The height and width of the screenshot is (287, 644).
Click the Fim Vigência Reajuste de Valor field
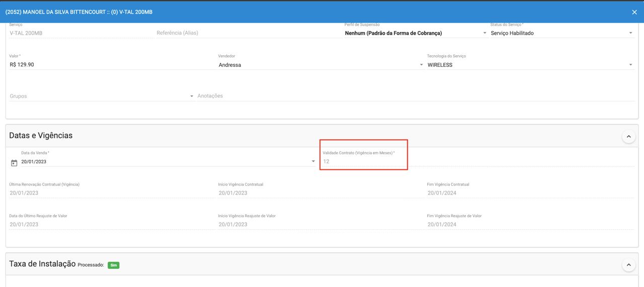pos(530,224)
